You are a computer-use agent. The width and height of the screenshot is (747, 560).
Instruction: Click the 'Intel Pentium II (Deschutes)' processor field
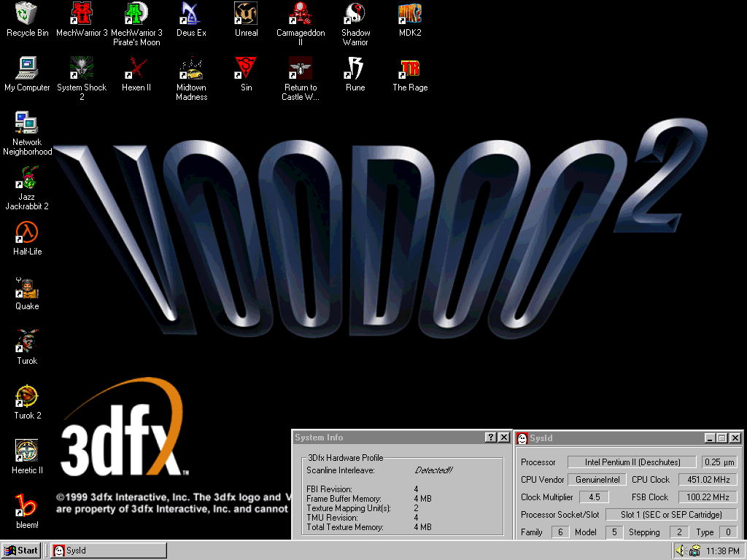point(632,462)
